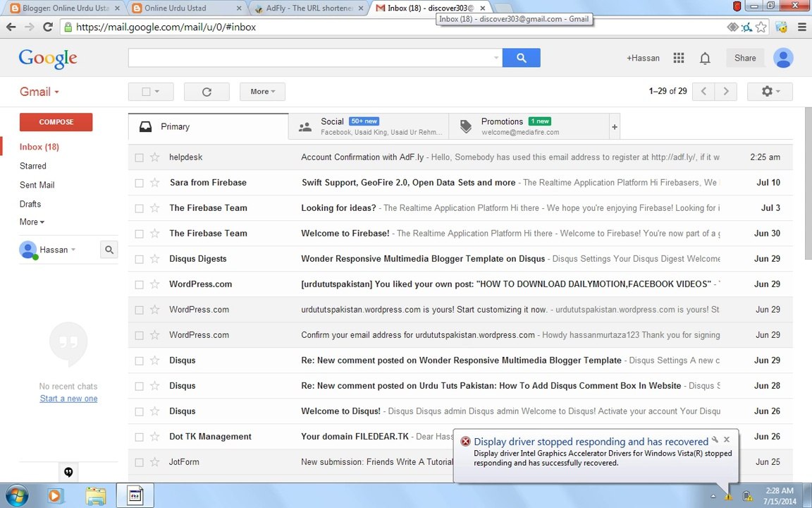Reload the page in Chrome

48,27
